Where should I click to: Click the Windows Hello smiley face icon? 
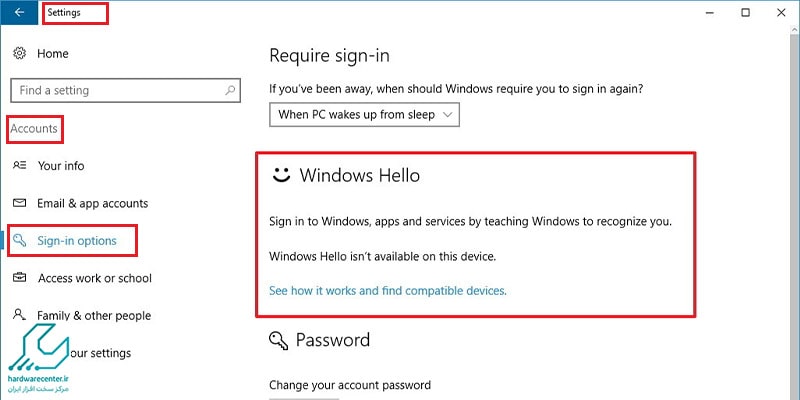pos(281,175)
